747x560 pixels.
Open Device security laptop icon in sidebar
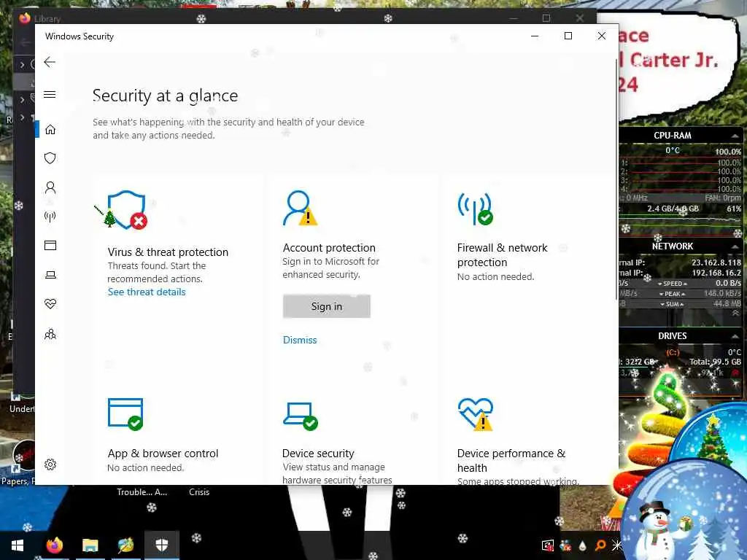pyautogui.click(x=50, y=275)
